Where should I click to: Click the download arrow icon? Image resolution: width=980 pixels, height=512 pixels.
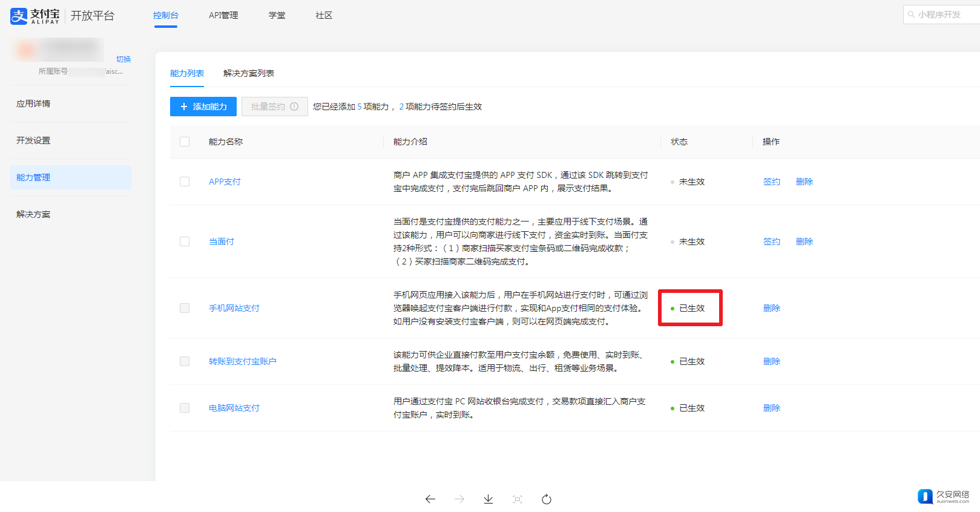pos(488,499)
